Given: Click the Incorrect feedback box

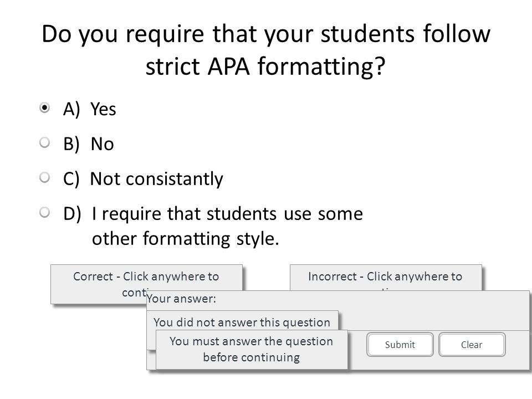Looking at the screenshot, I should pyautogui.click(x=386, y=278).
